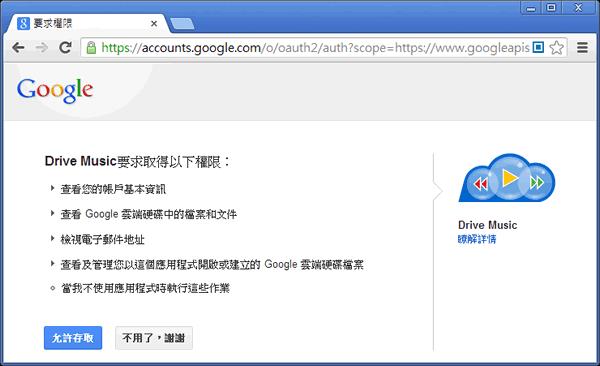Viewport: 600px width, 366px height.
Task: Open the Chrome hamburger menu
Action: (x=582, y=48)
